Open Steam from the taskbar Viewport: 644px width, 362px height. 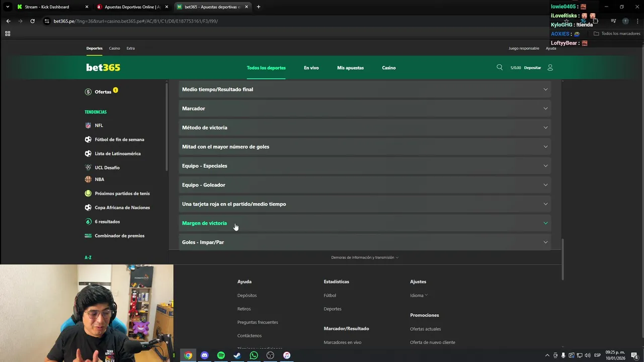[237, 355]
